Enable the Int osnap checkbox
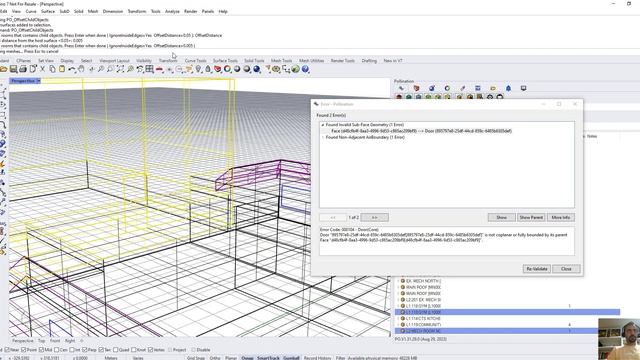This screenshot has width=640, height=360. [72, 350]
